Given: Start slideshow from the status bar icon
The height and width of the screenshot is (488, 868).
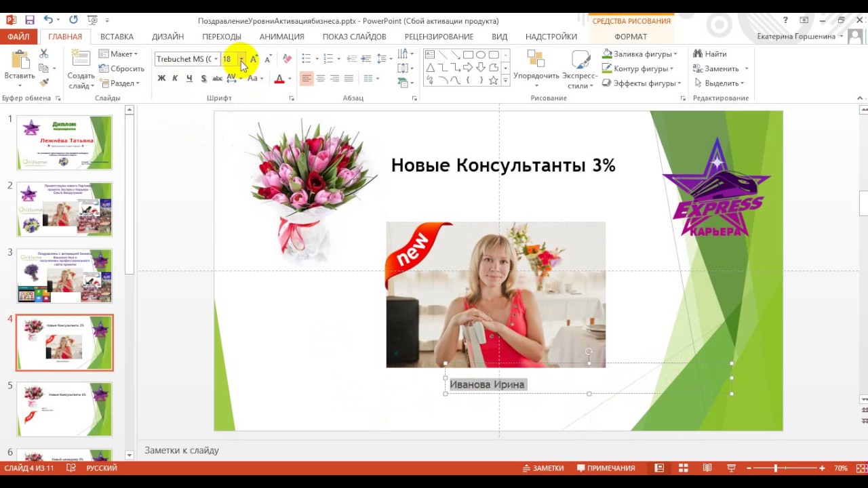Looking at the screenshot, I should [731, 468].
